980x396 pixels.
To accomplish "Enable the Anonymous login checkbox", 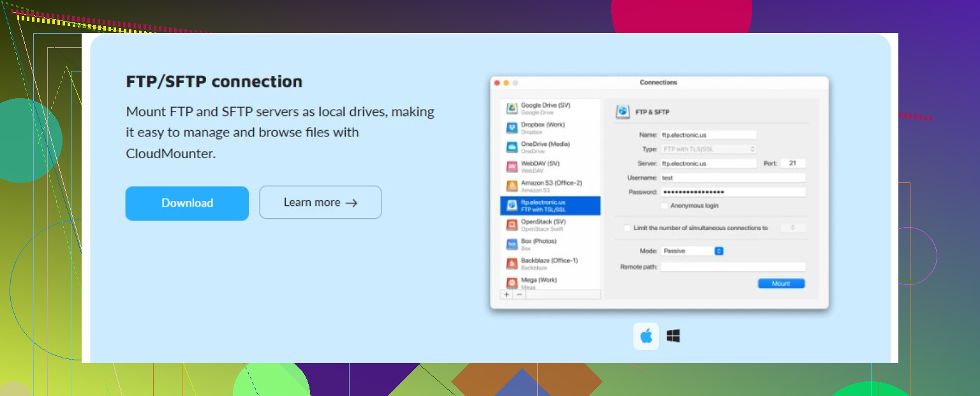I will pos(664,206).
